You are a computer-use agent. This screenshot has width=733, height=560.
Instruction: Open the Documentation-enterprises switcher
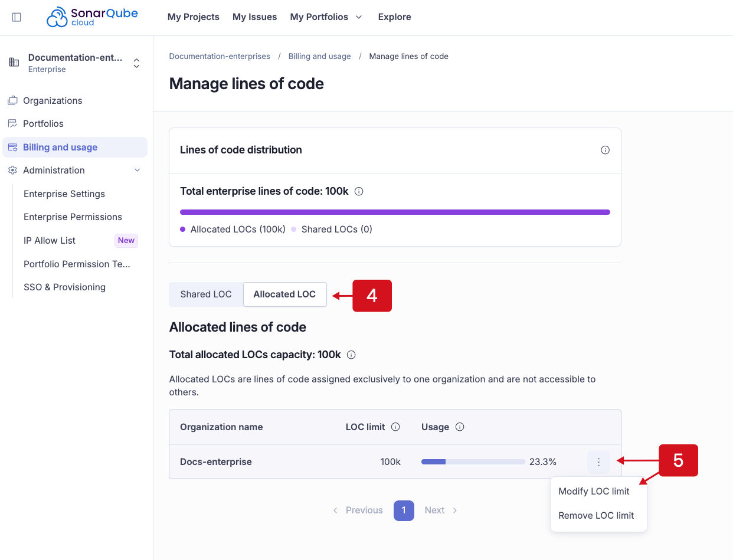(75, 63)
